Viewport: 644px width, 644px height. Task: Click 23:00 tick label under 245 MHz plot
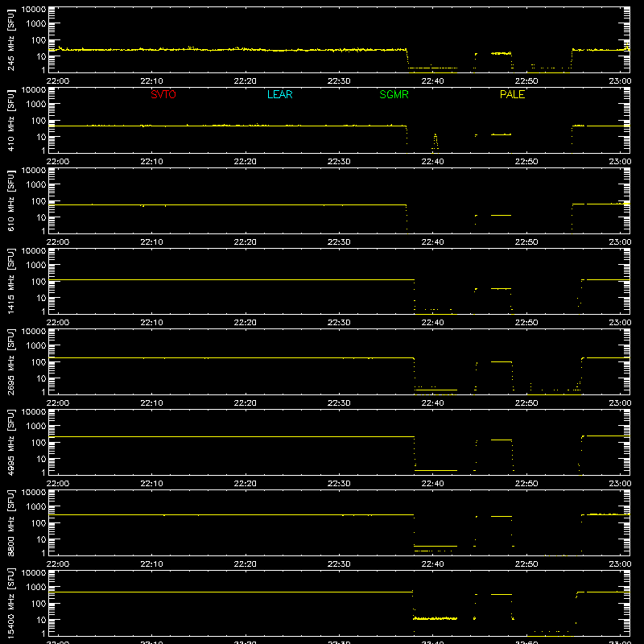620,81
